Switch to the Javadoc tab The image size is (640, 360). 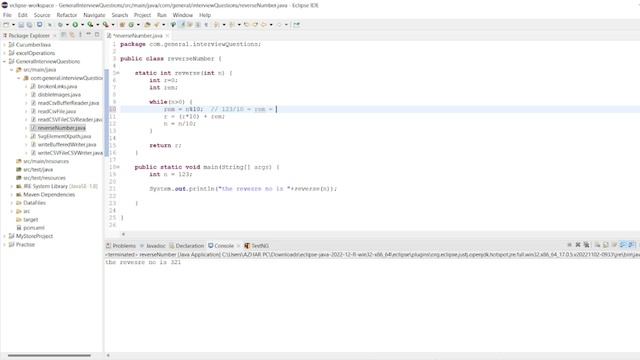click(x=153, y=246)
